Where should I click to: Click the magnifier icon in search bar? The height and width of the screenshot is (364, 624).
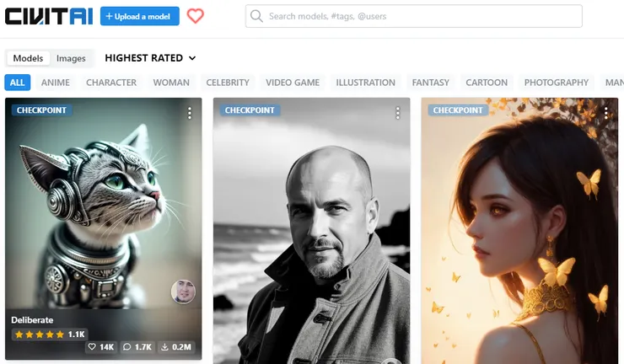(256, 16)
